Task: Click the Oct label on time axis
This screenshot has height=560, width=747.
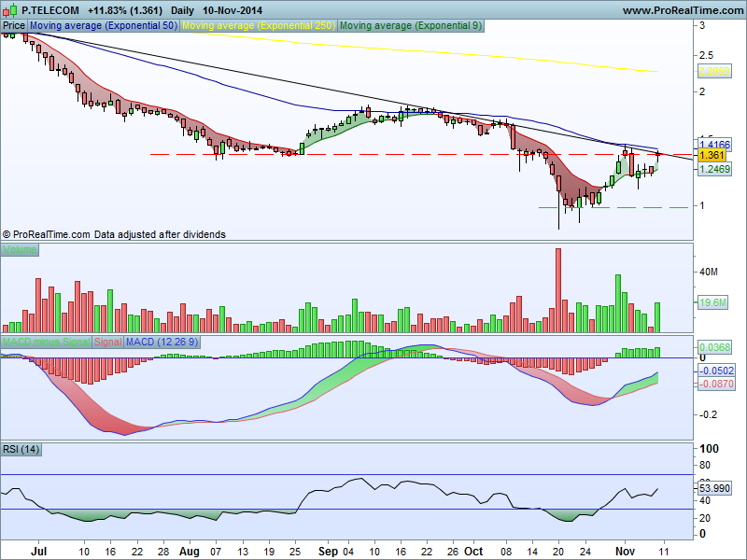Action: click(473, 552)
